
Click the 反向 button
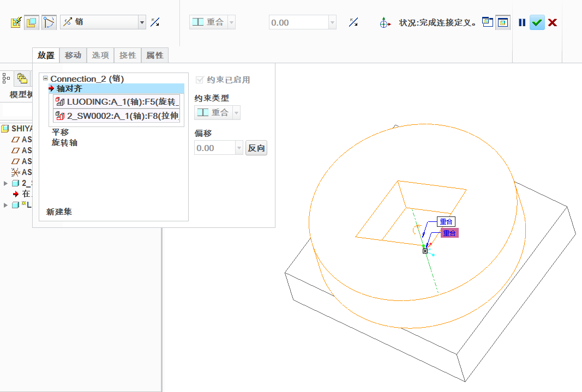pos(256,148)
